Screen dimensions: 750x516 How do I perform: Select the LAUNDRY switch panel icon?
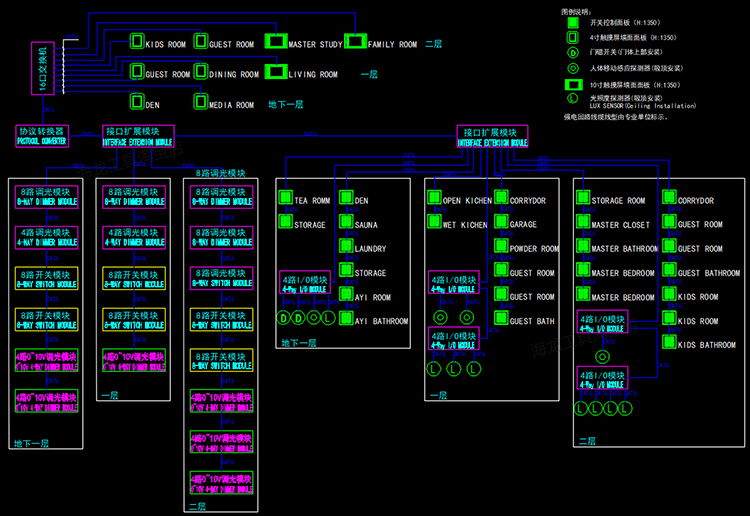pos(345,248)
